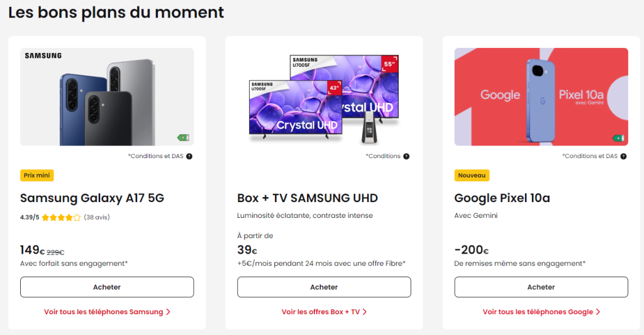This screenshot has height=335, width=644.
Task: Click the "Prix mini" badge
Action: pos(37,176)
